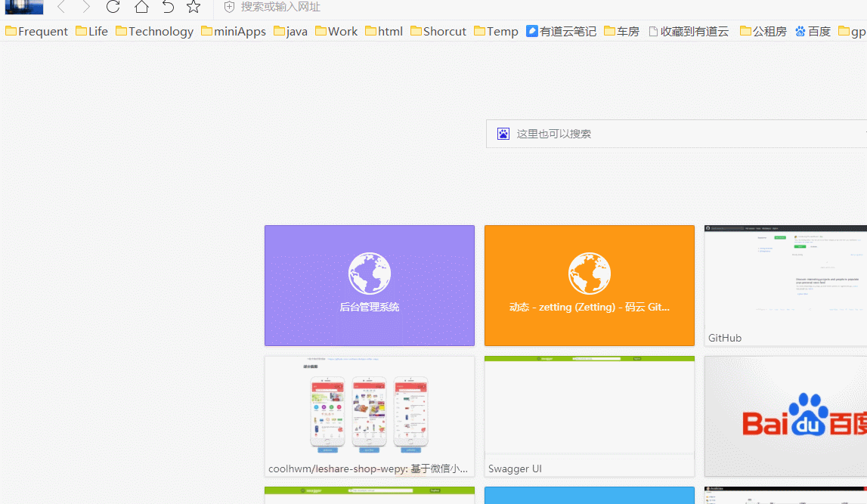Image resolution: width=867 pixels, height=504 pixels.
Task: Open the Baidu 百度 logo tile
Action: pos(785,416)
